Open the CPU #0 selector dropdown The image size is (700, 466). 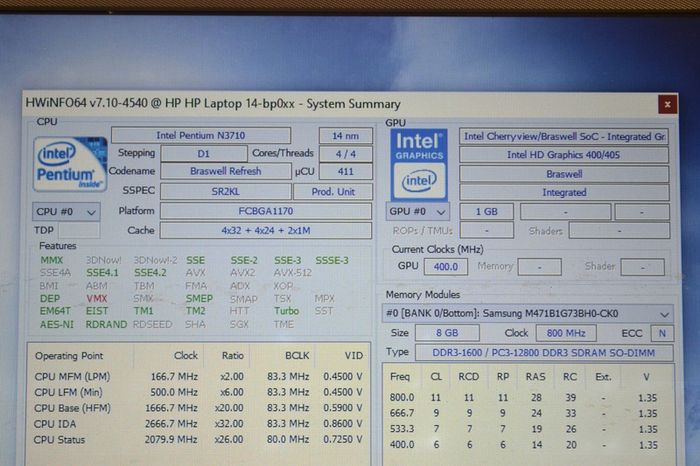[x=66, y=212]
